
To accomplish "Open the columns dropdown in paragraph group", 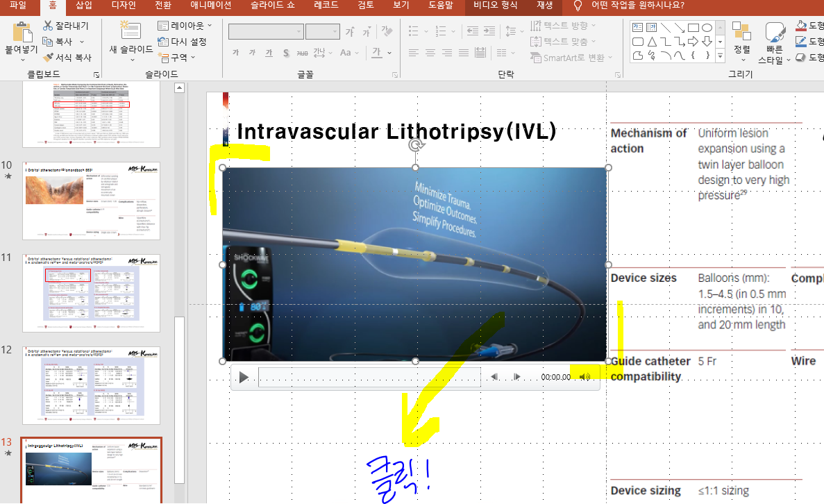I will (505, 53).
